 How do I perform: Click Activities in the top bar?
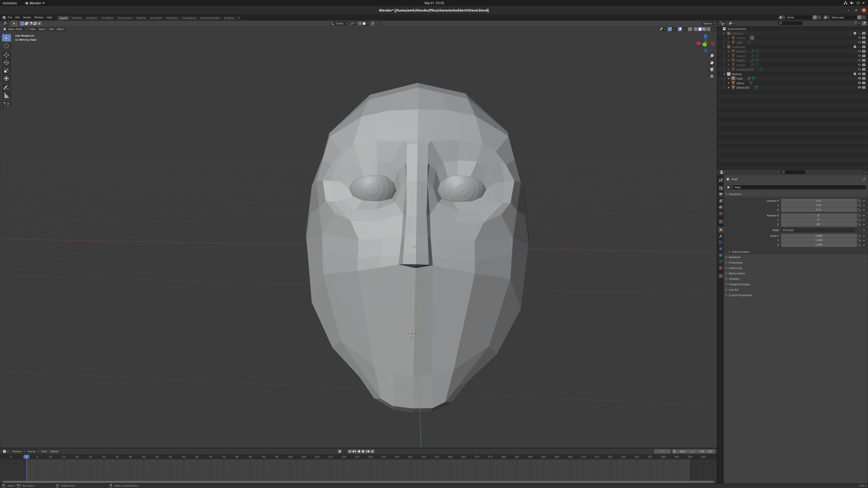[x=10, y=3]
